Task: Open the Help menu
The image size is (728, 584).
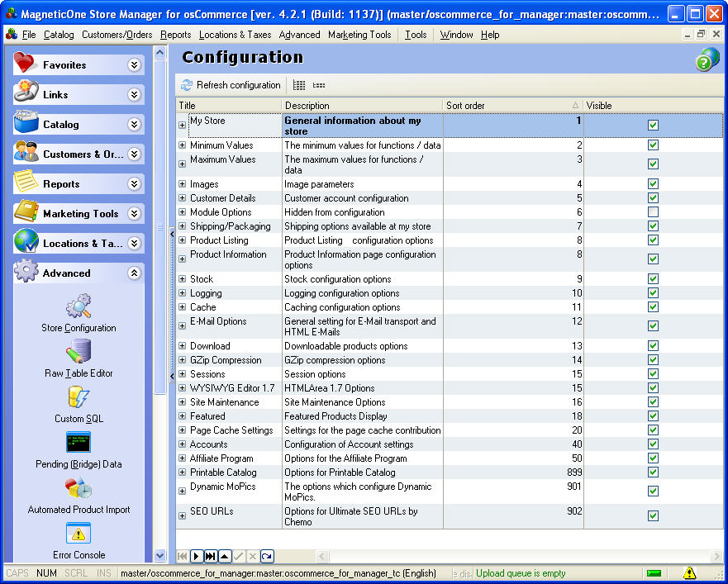Action: point(490,35)
